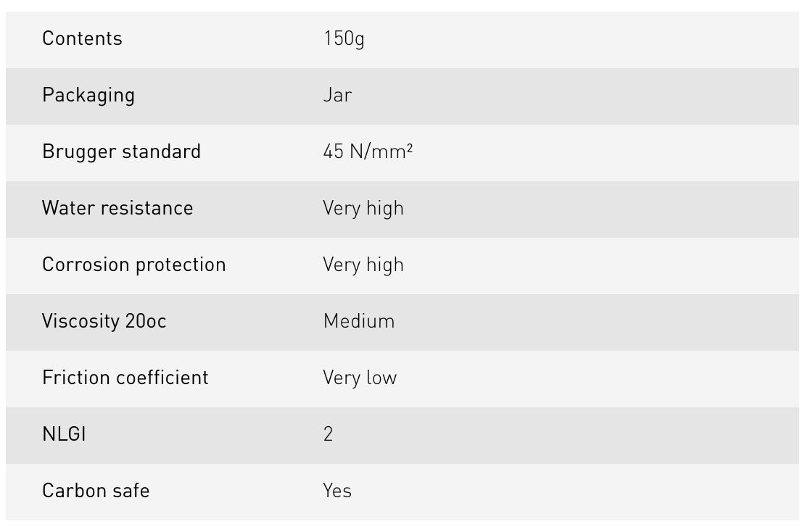Select the Yes value for Carbon safe
Screen dimensions: 805x532
(x=337, y=491)
